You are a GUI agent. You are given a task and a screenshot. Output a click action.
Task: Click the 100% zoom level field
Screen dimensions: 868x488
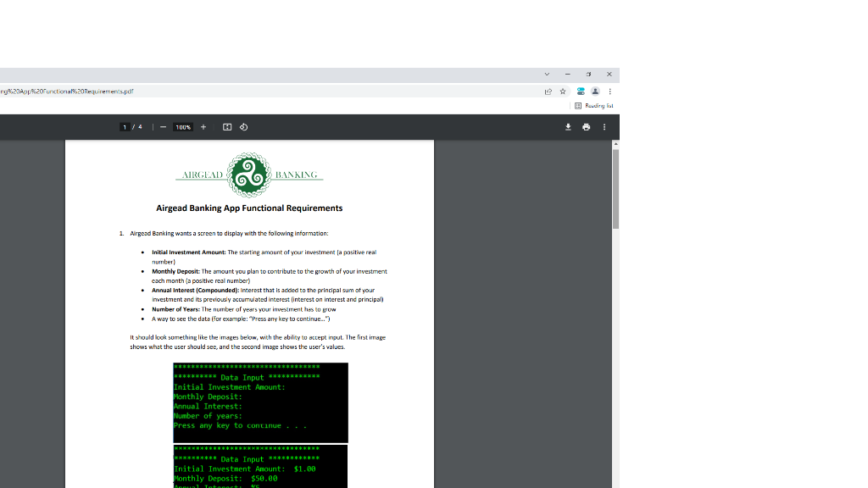click(x=183, y=127)
